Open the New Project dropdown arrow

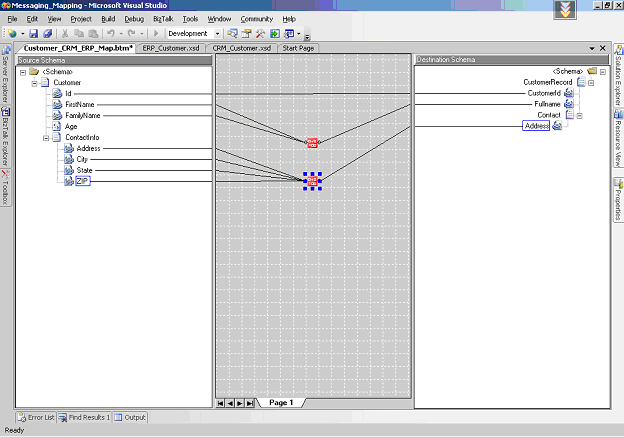coord(23,34)
